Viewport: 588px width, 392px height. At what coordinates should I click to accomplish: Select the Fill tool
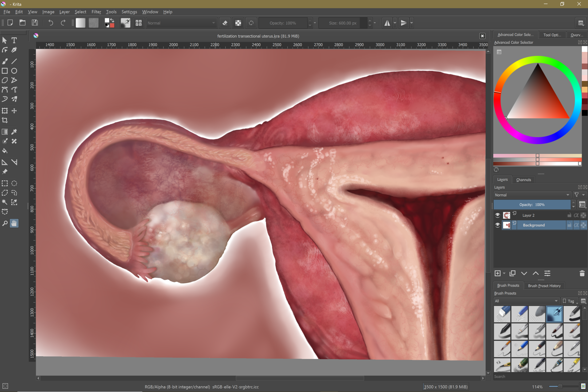click(4, 150)
